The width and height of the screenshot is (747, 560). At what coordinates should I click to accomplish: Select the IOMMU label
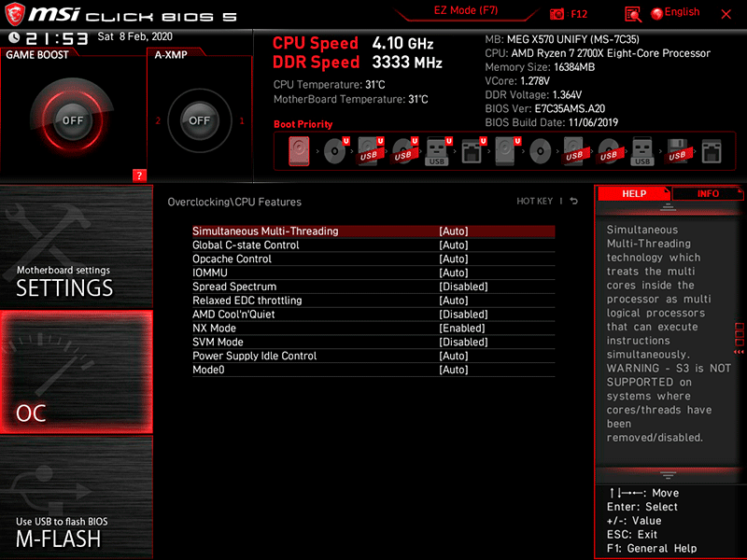click(210, 273)
